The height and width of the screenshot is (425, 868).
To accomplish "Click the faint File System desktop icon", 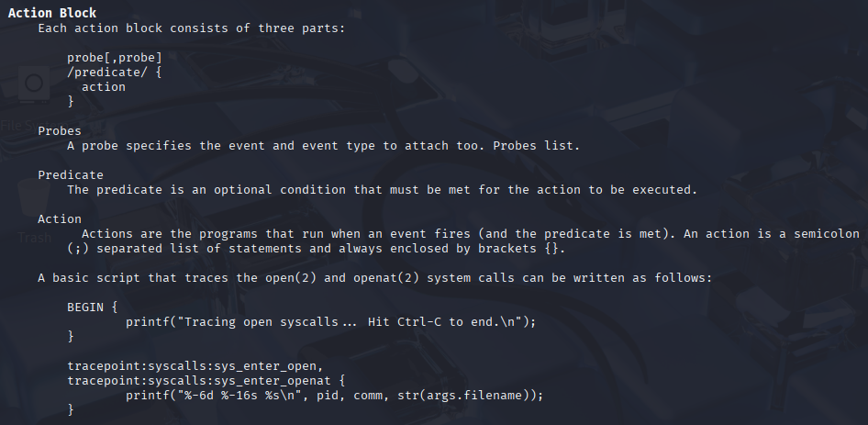I will [34, 97].
